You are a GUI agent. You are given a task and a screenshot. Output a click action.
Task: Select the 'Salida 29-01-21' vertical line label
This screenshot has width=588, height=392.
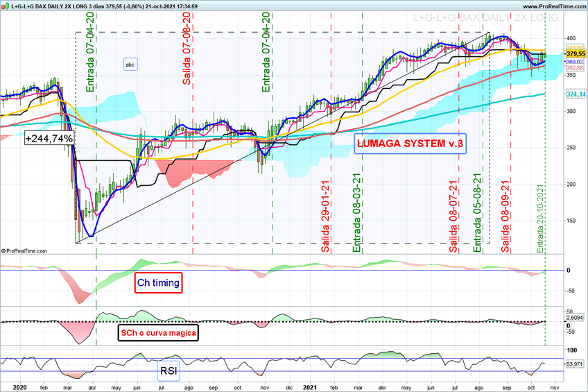click(x=325, y=216)
